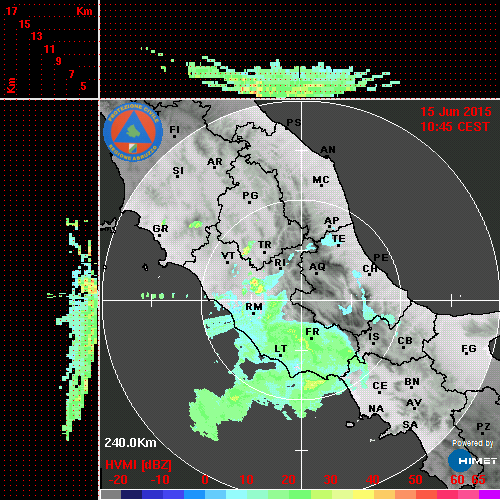Click the HIMET logo
Viewport: 500px width, 500px height.
pos(472,461)
